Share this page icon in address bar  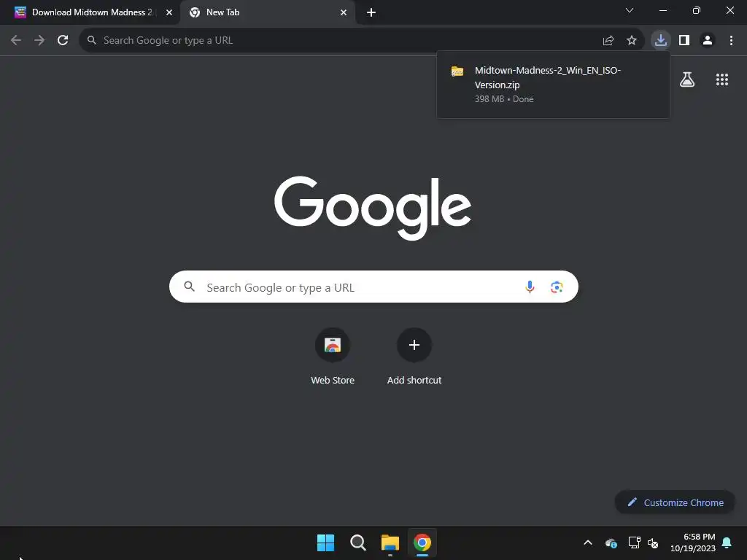point(608,41)
